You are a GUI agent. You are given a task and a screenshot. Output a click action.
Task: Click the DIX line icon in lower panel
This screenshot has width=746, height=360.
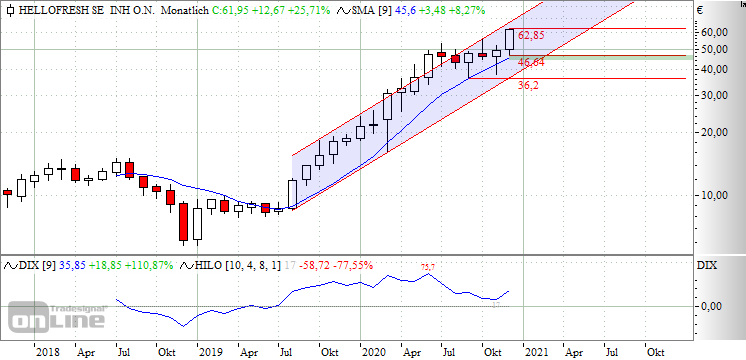coord(10,265)
